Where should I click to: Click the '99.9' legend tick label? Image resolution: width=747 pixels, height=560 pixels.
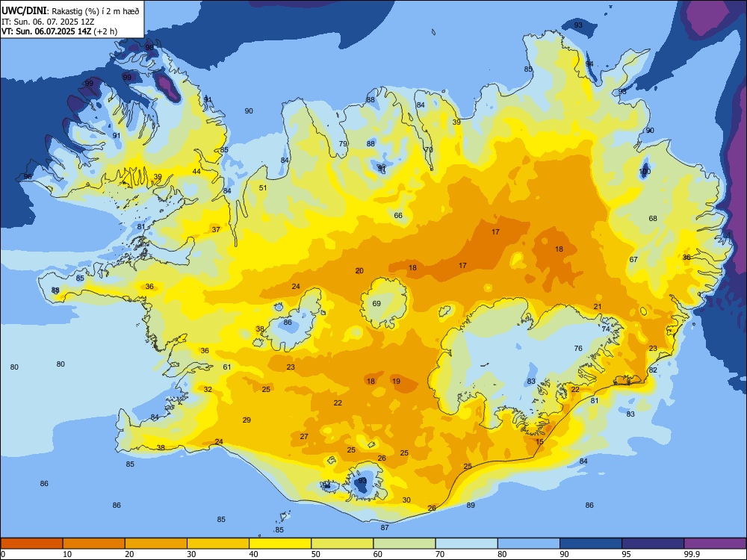tap(692, 554)
